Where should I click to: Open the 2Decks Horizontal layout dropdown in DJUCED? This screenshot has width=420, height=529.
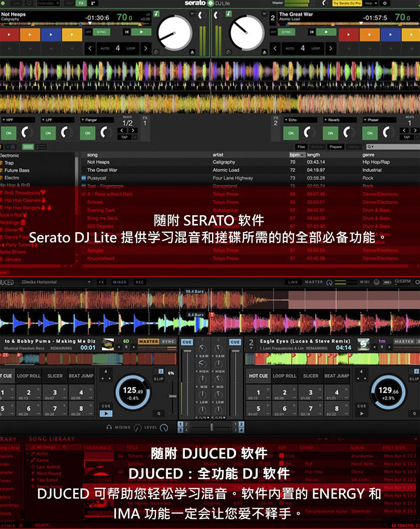point(56,282)
